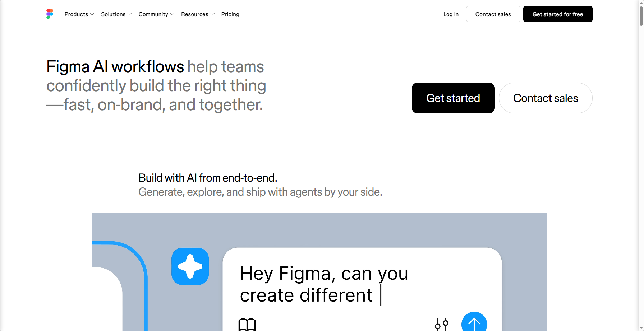The width and height of the screenshot is (644, 331).
Task: Open the sliders settings icon in prompt box
Action: pos(442,325)
